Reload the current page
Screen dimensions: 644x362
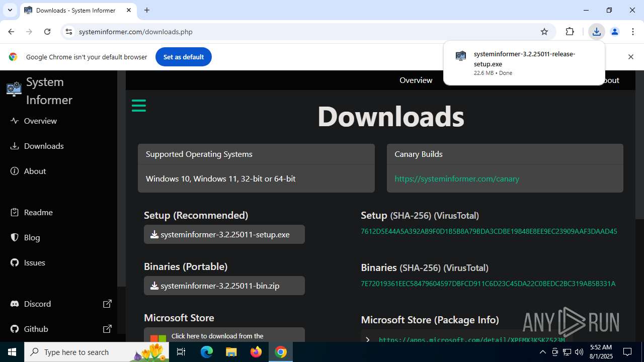[x=47, y=32]
